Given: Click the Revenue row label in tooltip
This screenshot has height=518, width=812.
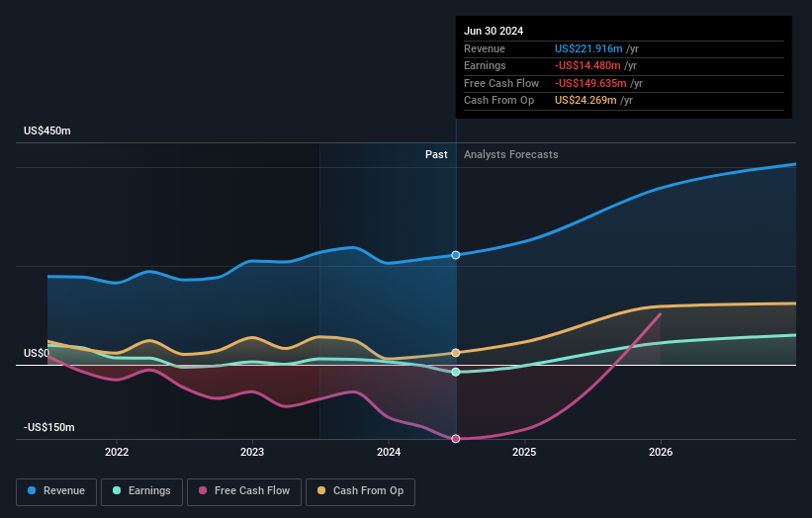Looking at the screenshot, I should [485, 48].
